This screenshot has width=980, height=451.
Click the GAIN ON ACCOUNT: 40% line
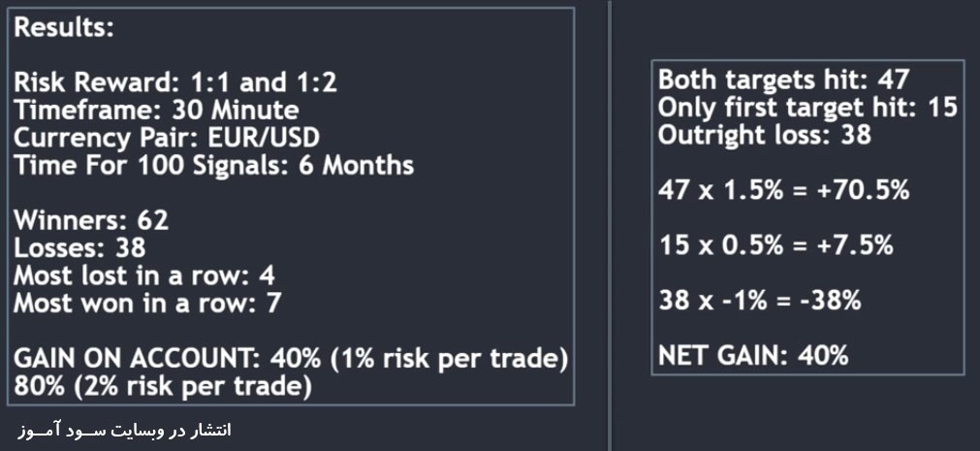click(x=291, y=359)
